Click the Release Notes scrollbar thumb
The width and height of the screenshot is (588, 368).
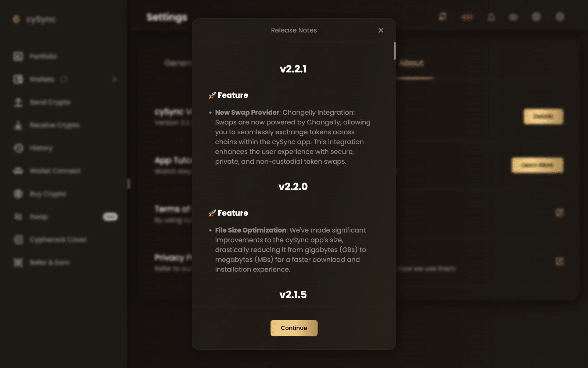tap(395, 51)
